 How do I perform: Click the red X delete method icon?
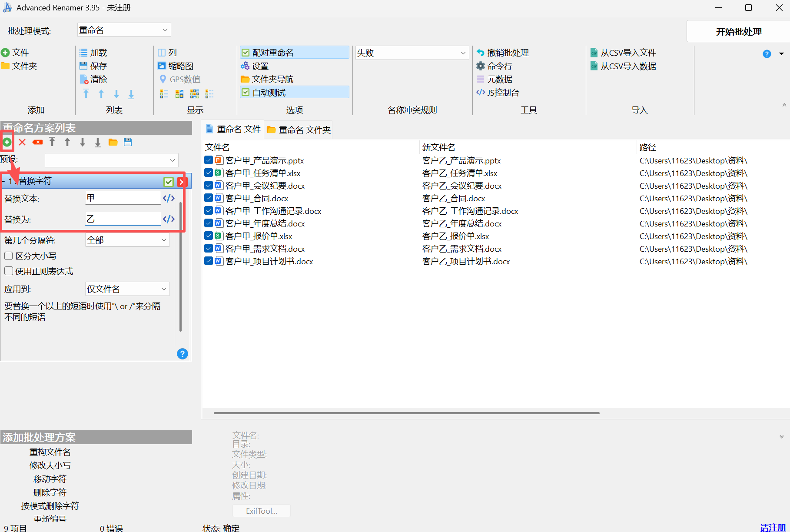click(22, 142)
